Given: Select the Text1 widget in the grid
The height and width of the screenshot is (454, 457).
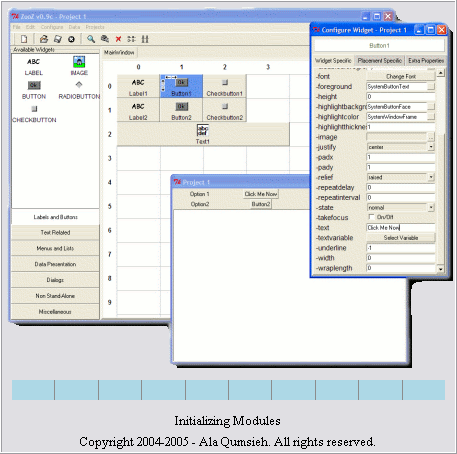Looking at the screenshot, I should [203, 134].
